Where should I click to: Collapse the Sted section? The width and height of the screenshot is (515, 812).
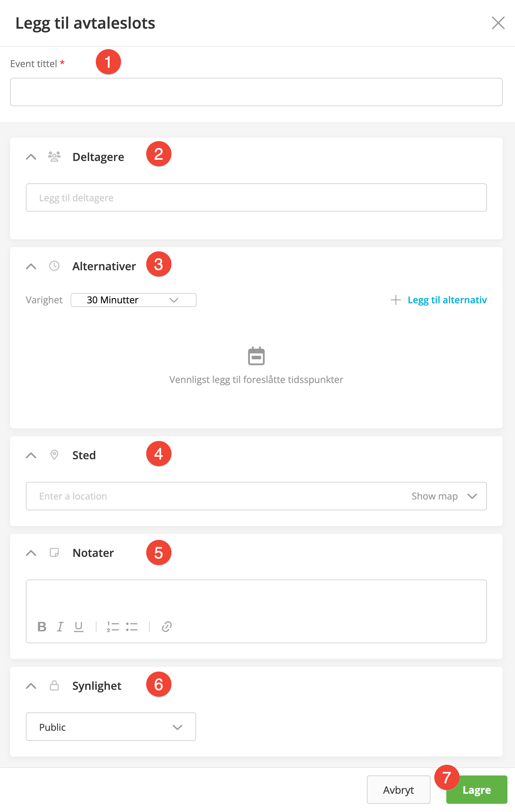click(31, 455)
